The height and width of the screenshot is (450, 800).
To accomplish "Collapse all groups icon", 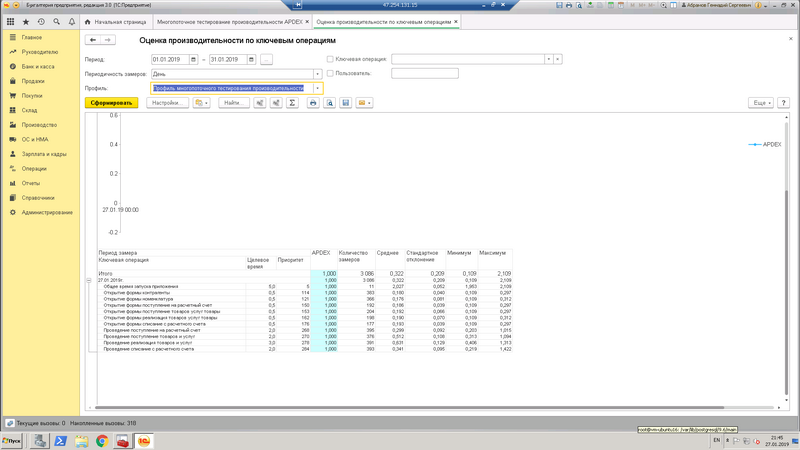I will 276,103.
